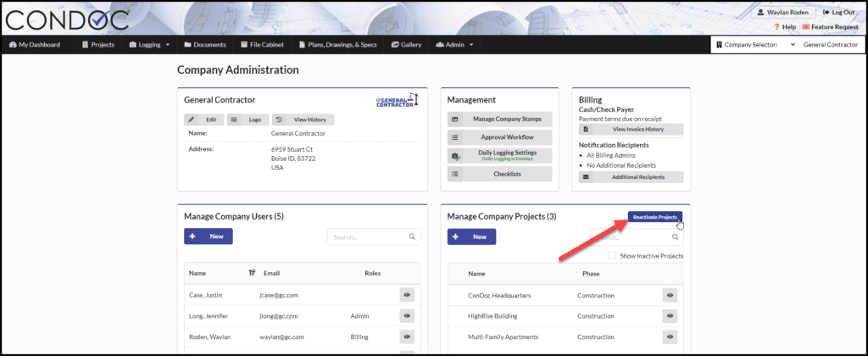Click the Phase column header

[x=591, y=274]
